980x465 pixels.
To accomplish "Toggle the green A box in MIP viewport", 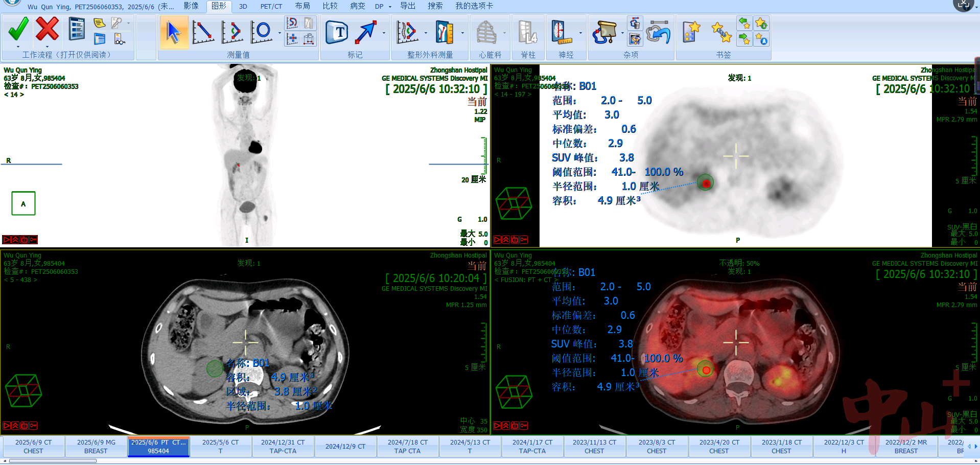I will tap(24, 203).
